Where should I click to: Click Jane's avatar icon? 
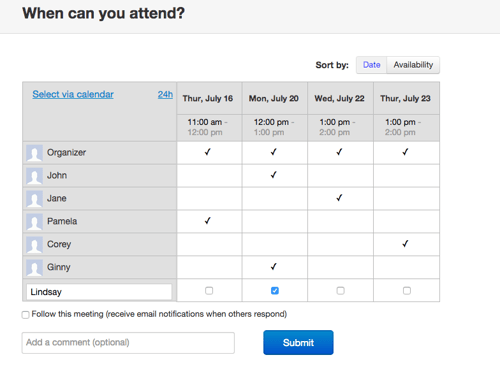pyautogui.click(x=34, y=199)
